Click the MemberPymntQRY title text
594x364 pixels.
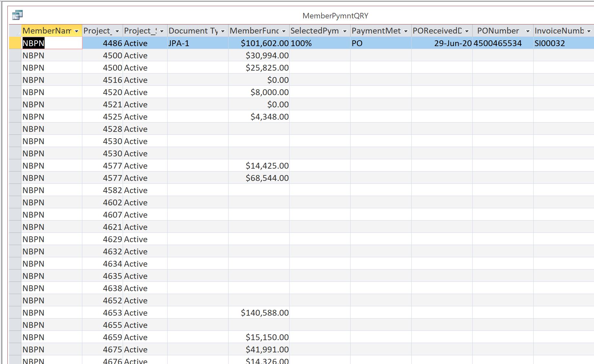point(335,16)
